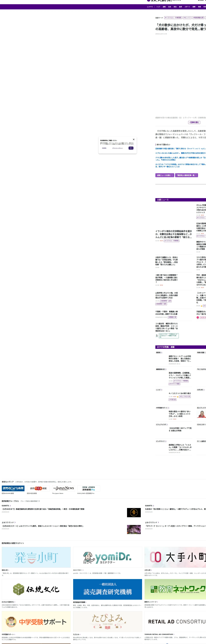
Task: Click the #教員異動名簿 trending tag
Action: point(198,18)
